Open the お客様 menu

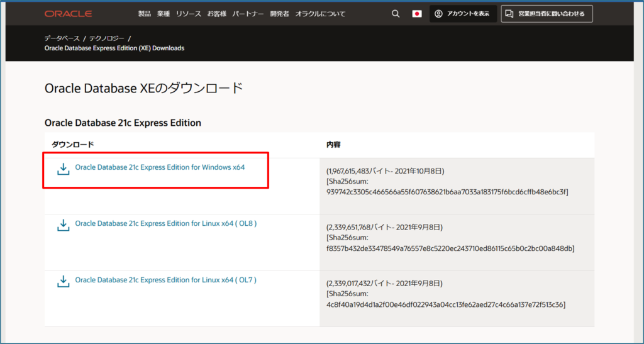click(x=216, y=14)
